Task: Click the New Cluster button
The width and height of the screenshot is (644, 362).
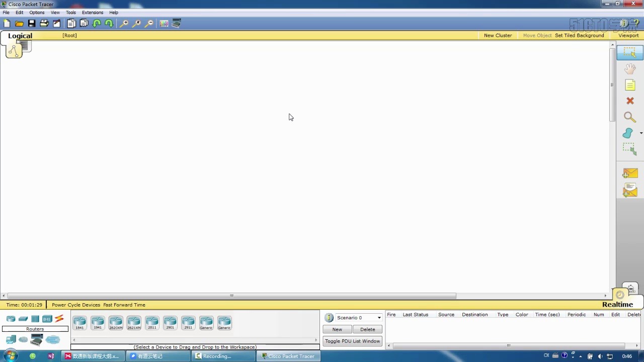Action: (498, 35)
